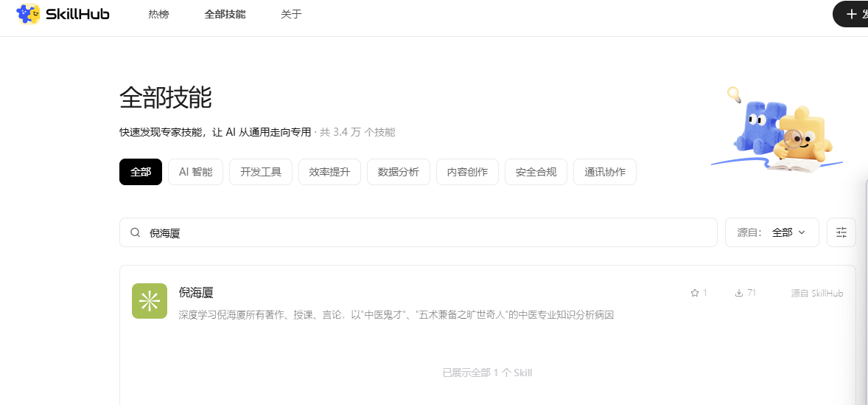
Task: Click the star icon on 倪海厦 skill
Action: pos(694,293)
